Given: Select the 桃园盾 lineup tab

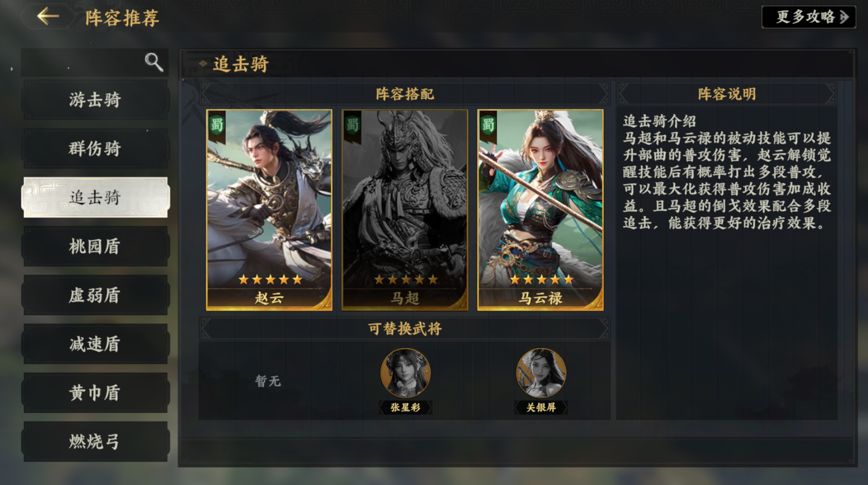Looking at the screenshot, I should coord(95,246).
